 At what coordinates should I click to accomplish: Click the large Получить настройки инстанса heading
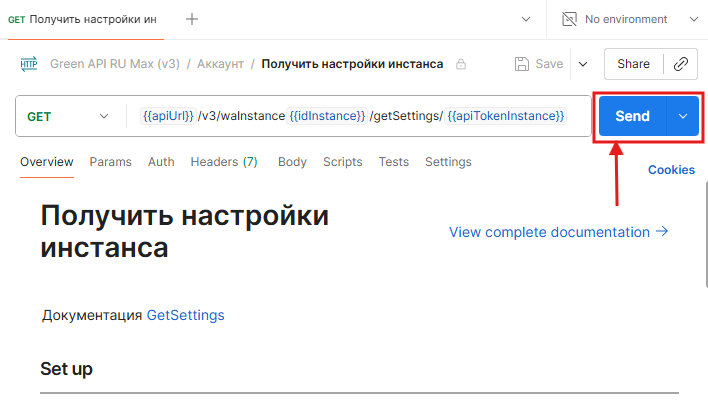click(185, 232)
